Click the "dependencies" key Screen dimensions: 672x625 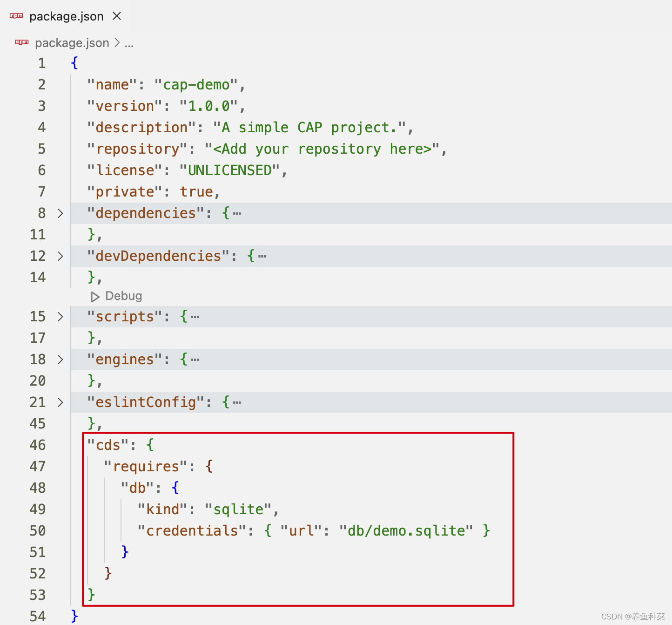(146, 213)
